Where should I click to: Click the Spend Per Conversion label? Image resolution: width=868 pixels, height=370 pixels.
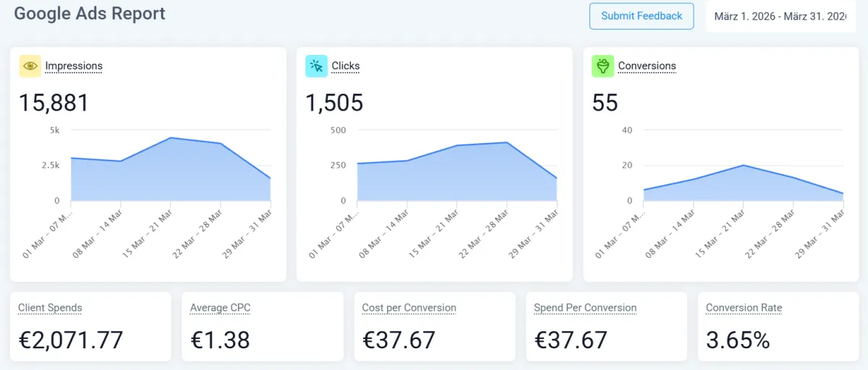point(585,308)
